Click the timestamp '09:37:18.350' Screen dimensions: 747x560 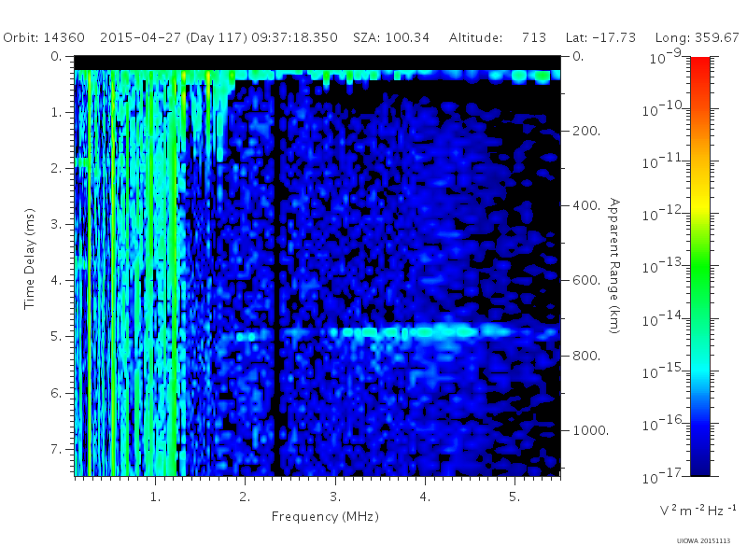(294, 37)
